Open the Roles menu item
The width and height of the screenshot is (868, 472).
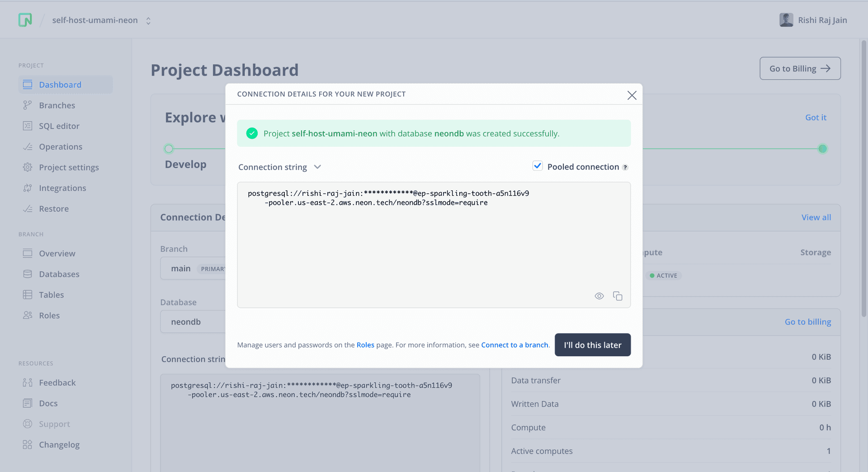point(49,316)
